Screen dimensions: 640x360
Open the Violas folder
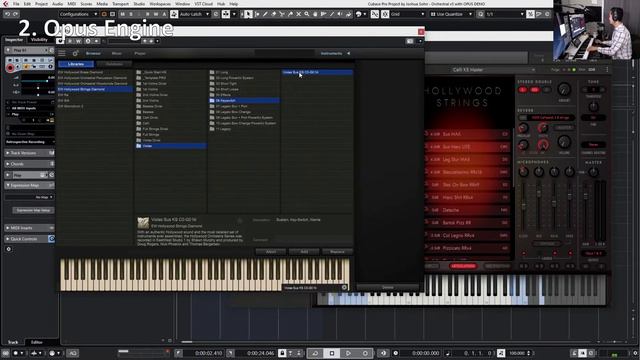(171, 146)
